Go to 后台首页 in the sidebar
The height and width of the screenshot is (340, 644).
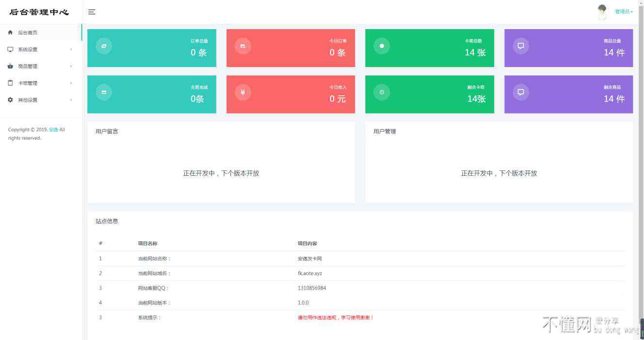[x=41, y=33]
